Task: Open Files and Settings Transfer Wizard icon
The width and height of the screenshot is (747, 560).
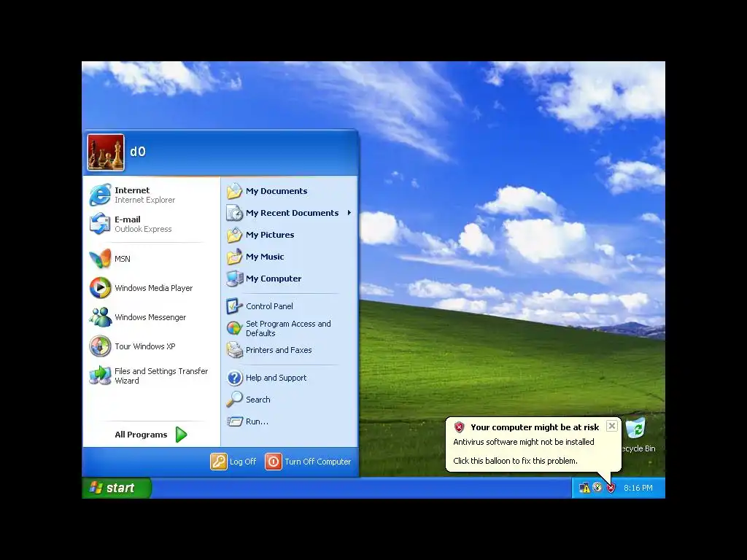Action: pyautogui.click(x=100, y=376)
